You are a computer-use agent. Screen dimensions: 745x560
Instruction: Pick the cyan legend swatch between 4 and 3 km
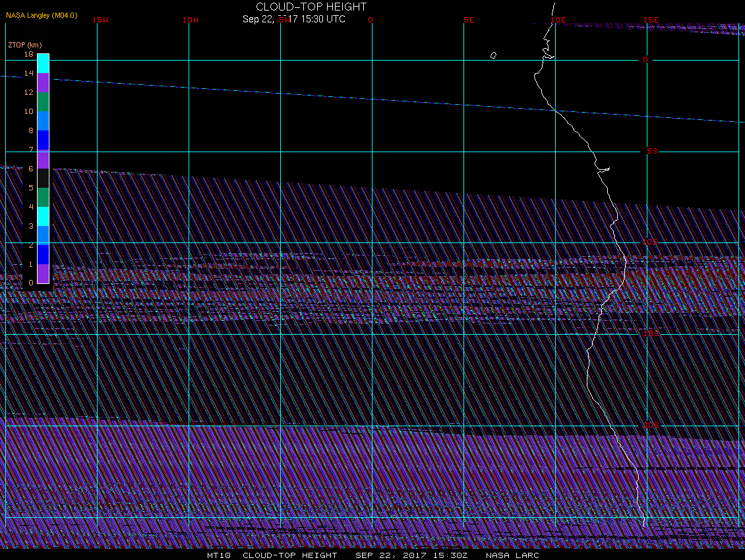44,216
